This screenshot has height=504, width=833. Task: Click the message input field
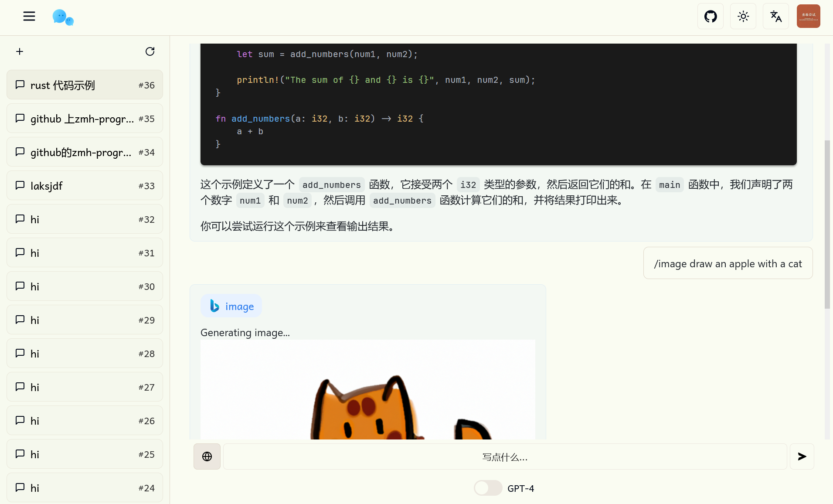[x=505, y=456]
